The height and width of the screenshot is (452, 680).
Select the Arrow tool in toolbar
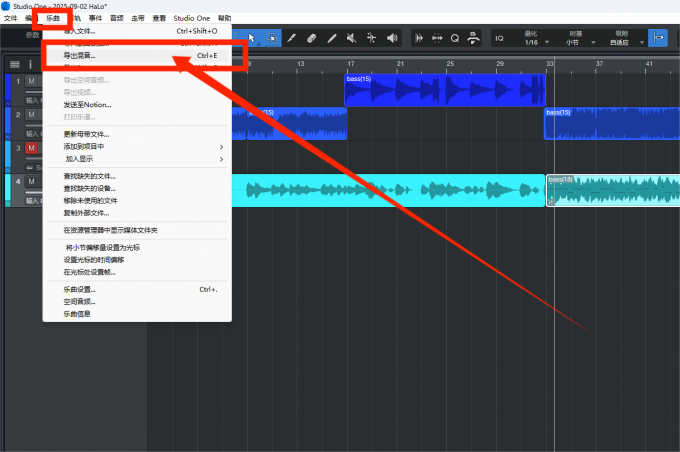click(251, 38)
